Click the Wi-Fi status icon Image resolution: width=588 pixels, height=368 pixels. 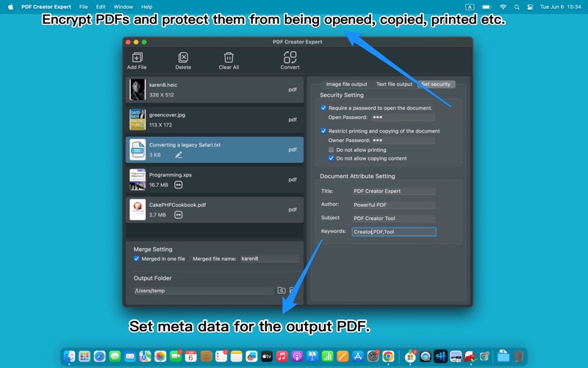point(503,7)
